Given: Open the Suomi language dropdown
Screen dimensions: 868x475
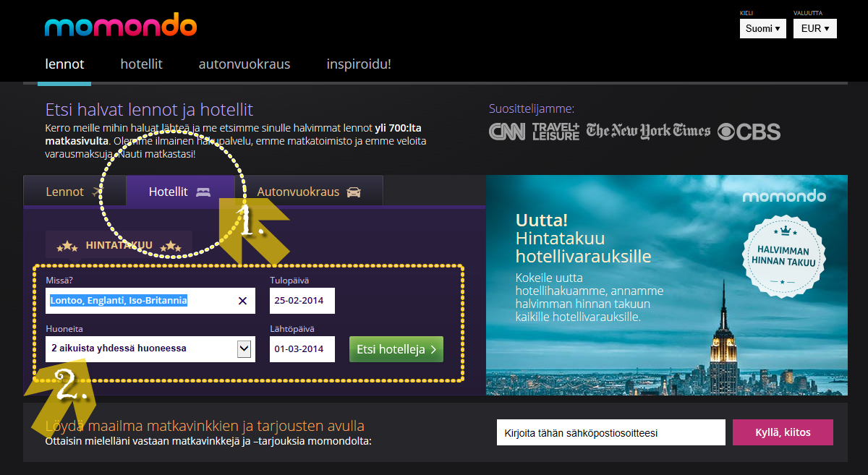Looking at the screenshot, I should coord(763,28).
